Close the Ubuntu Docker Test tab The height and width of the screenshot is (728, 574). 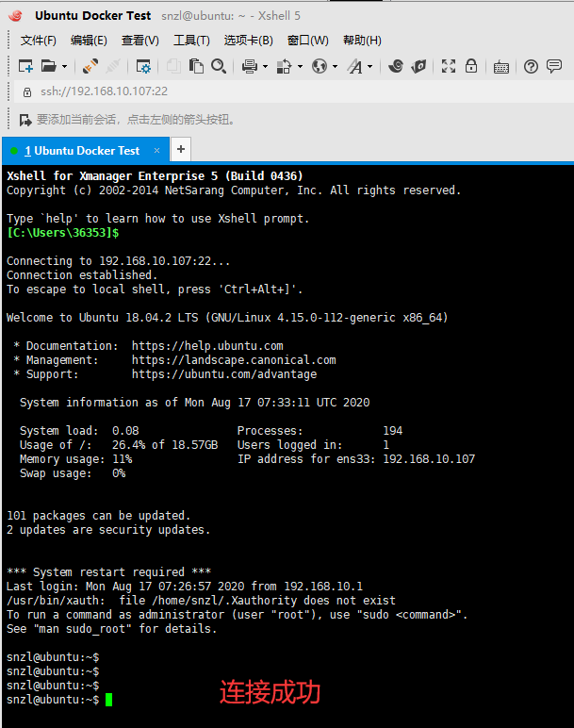coord(156,151)
